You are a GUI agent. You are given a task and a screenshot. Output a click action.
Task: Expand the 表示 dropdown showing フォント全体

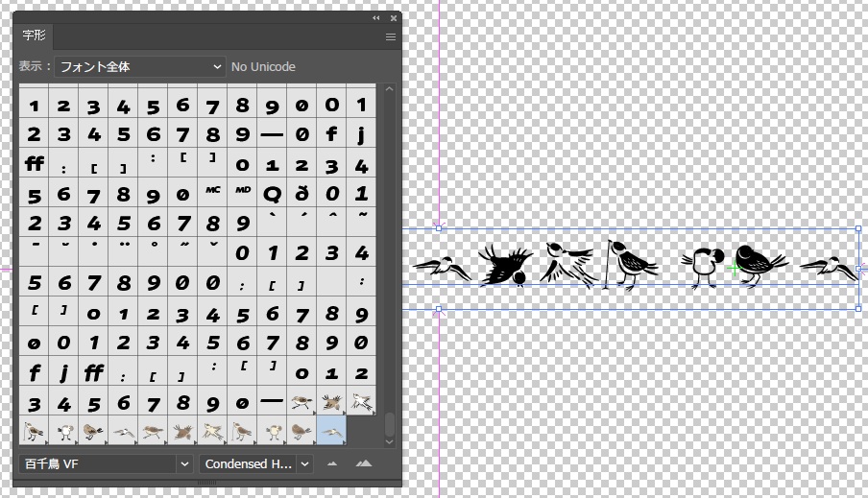click(139, 67)
